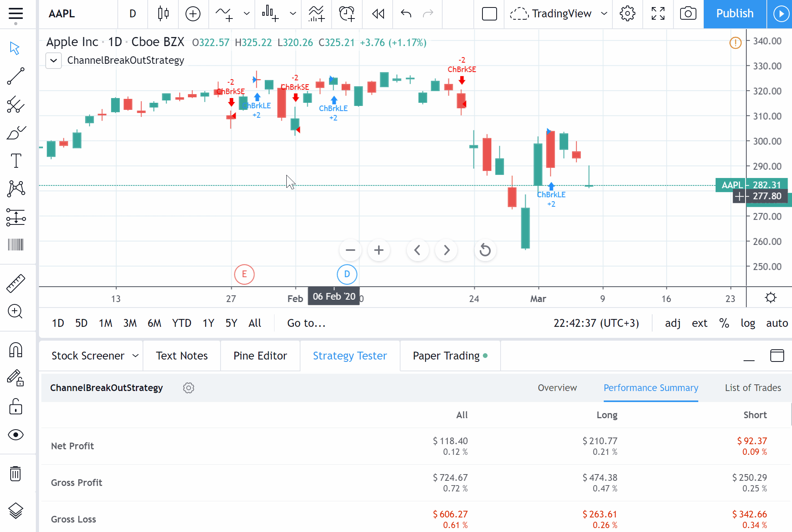Select the text annotation tool
Screen dimensions: 792x532
tap(16, 160)
